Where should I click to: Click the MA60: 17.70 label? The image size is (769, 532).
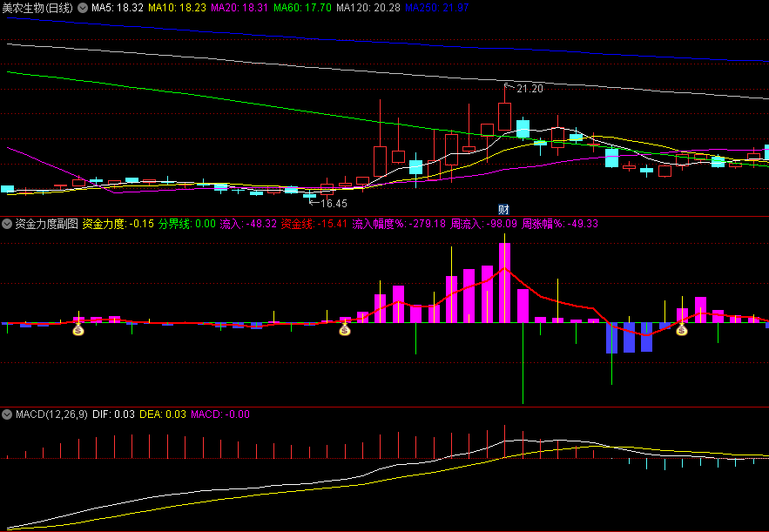coord(302,8)
